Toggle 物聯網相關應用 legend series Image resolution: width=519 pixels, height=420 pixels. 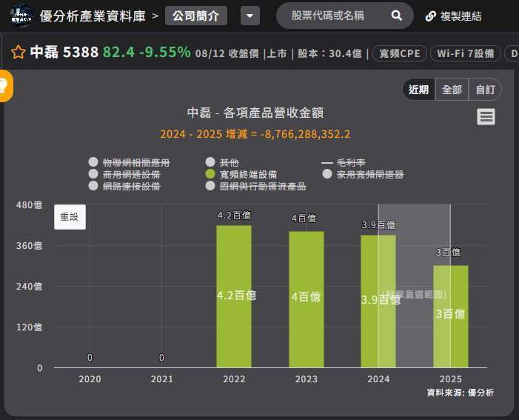point(130,162)
